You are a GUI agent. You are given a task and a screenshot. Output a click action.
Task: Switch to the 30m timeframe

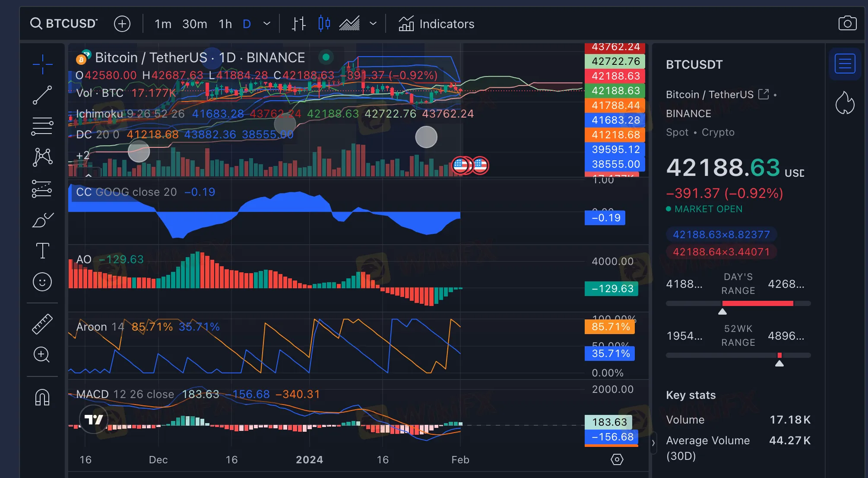194,24
